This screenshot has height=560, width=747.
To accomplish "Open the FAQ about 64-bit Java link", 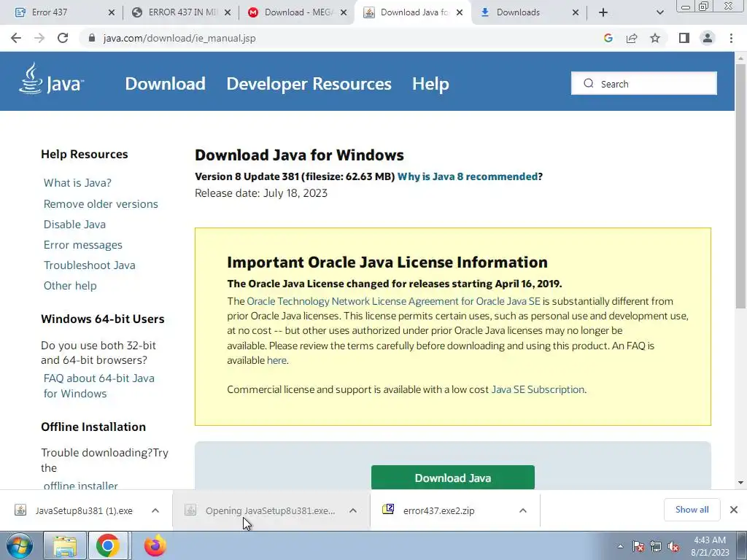I will (99, 386).
